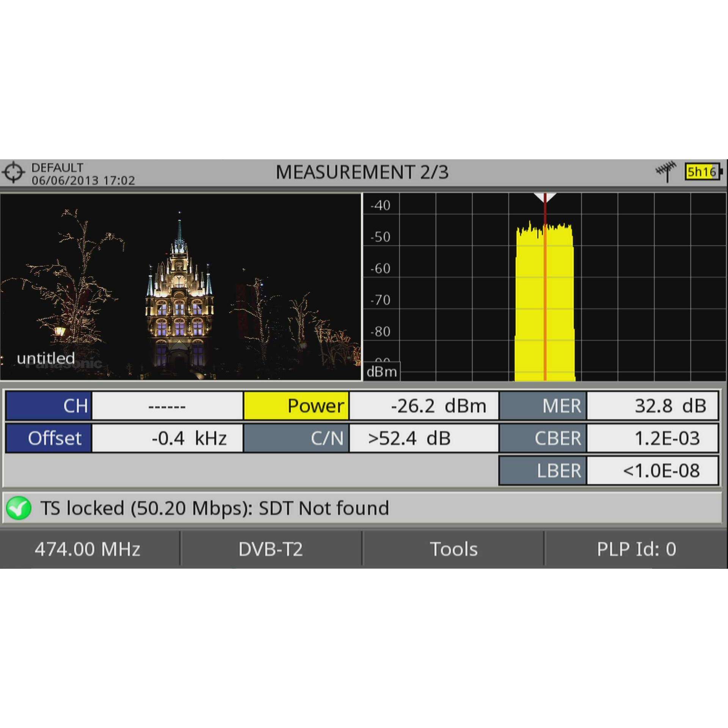Viewport: 728px width, 728px height.
Task: Open the DVB-T2 signal menu
Action: point(271,549)
